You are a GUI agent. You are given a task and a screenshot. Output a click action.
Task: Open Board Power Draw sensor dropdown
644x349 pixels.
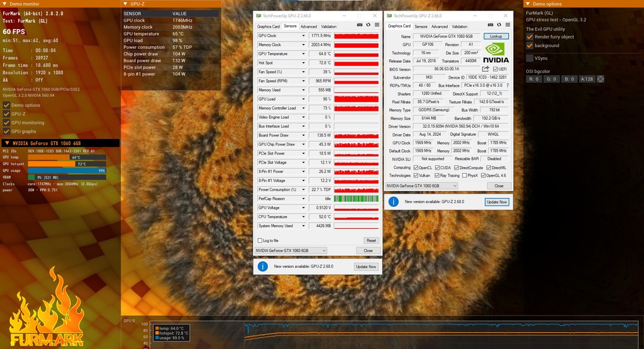point(304,135)
